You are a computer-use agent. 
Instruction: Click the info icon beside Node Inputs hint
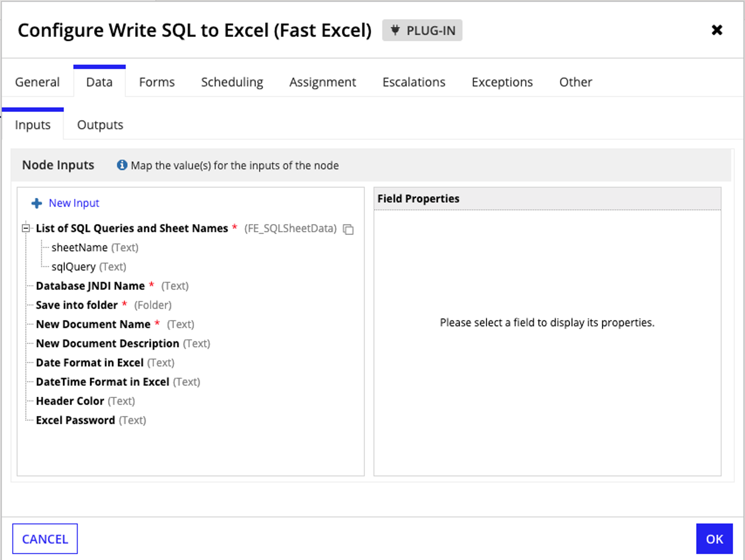pyautogui.click(x=122, y=165)
